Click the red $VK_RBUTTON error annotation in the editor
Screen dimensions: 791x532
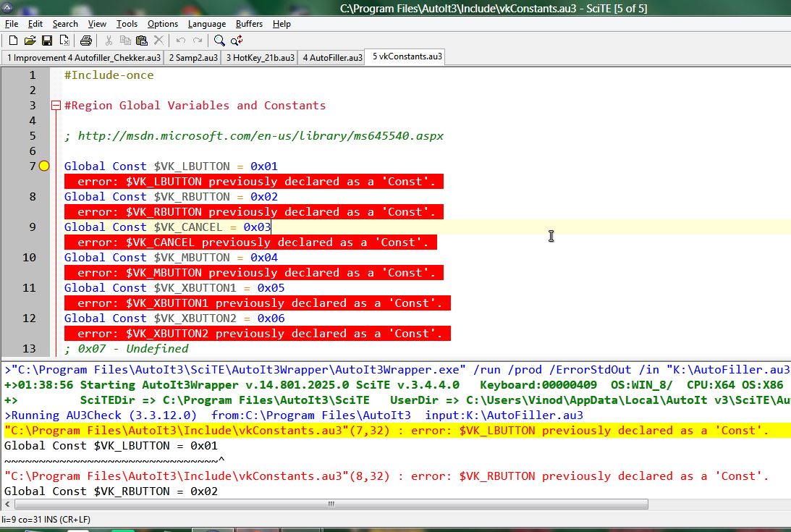point(254,211)
